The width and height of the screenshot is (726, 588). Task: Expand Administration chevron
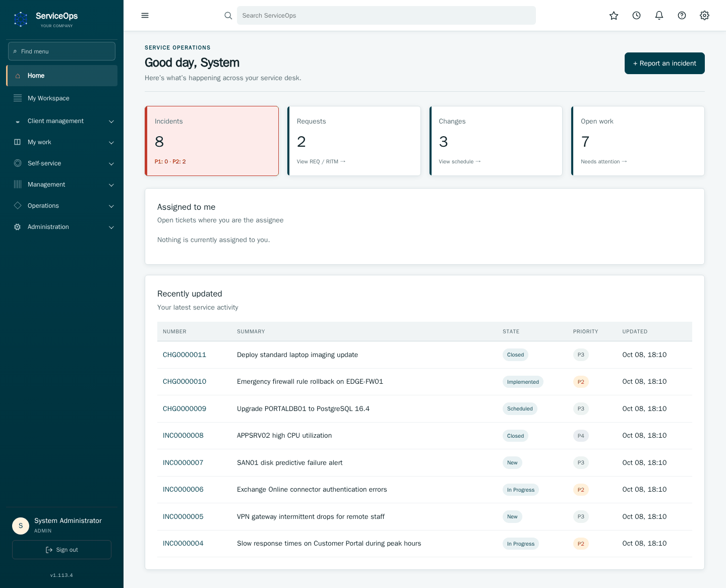click(x=111, y=227)
